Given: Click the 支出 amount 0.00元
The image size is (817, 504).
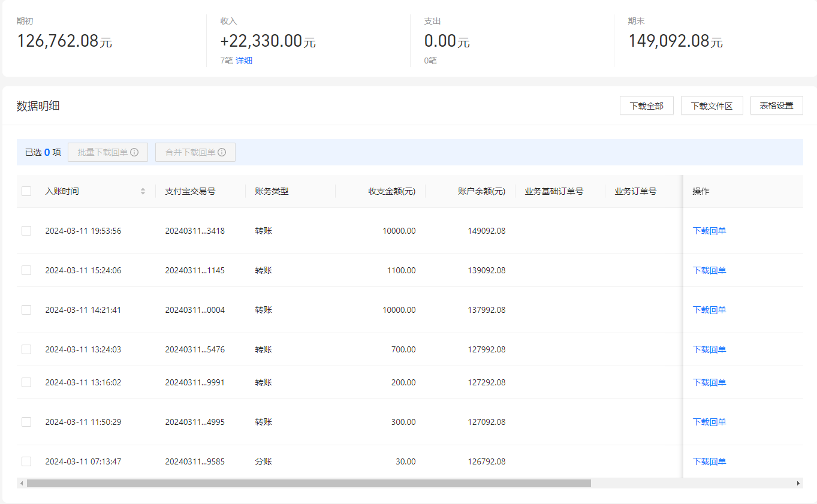Looking at the screenshot, I should [x=447, y=41].
